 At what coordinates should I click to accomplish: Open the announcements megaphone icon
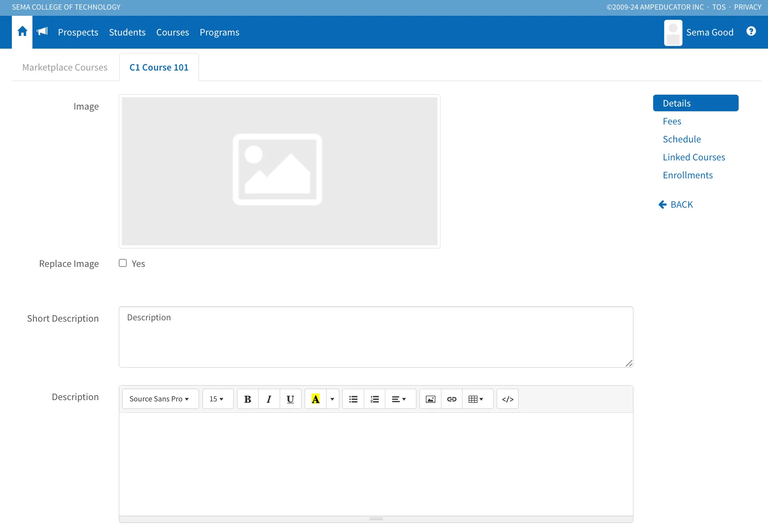click(x=42, y=31)
